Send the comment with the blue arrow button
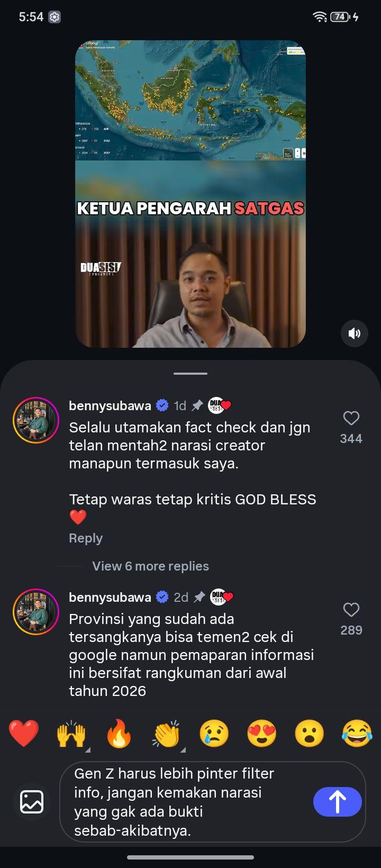 (338, 801)
